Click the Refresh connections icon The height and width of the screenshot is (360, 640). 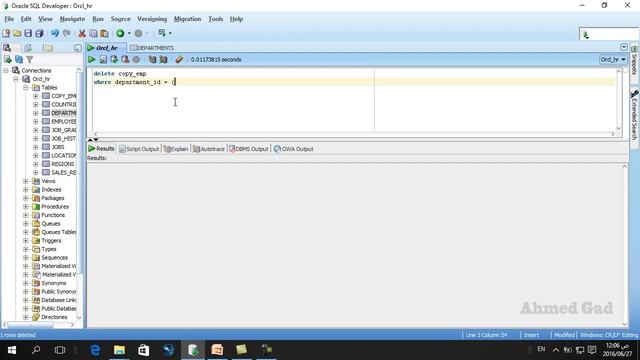[x=18, y=60]
